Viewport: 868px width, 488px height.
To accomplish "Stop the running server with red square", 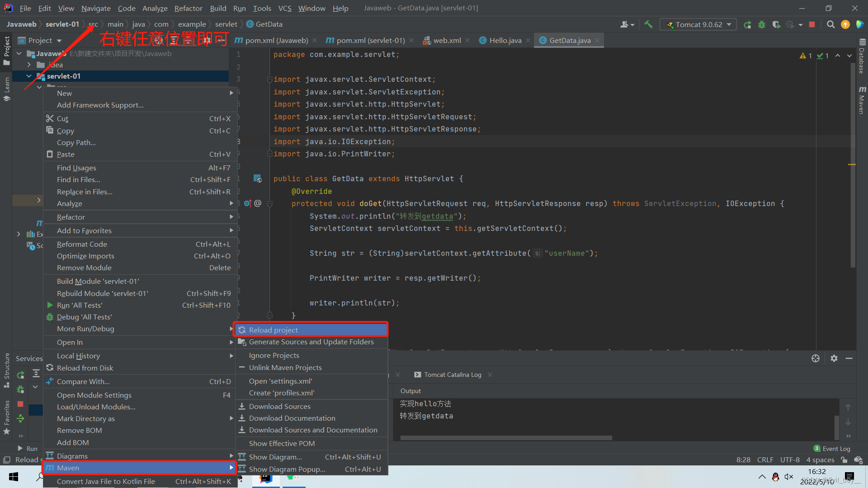I will click(x=812, y=24).
